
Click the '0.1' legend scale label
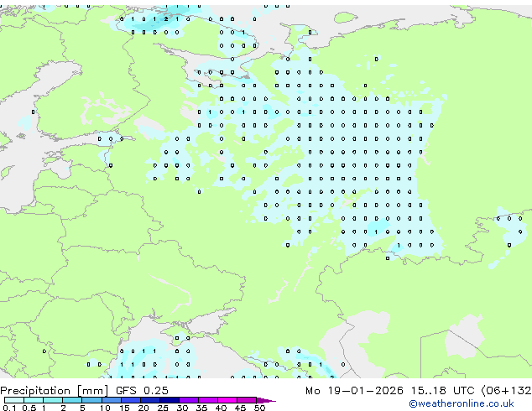(x=9, y=408)
